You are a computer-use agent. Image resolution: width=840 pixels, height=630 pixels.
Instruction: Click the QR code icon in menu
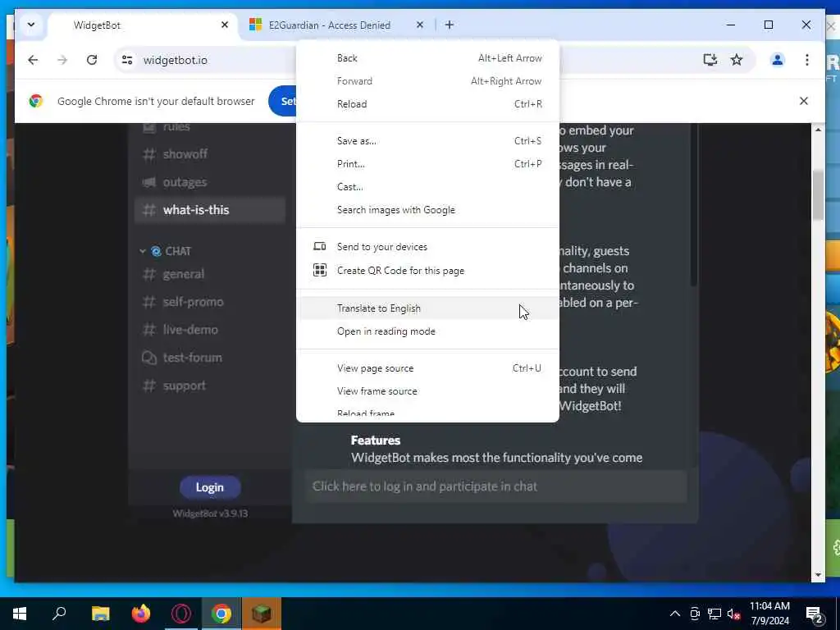[x=320, y=271]
